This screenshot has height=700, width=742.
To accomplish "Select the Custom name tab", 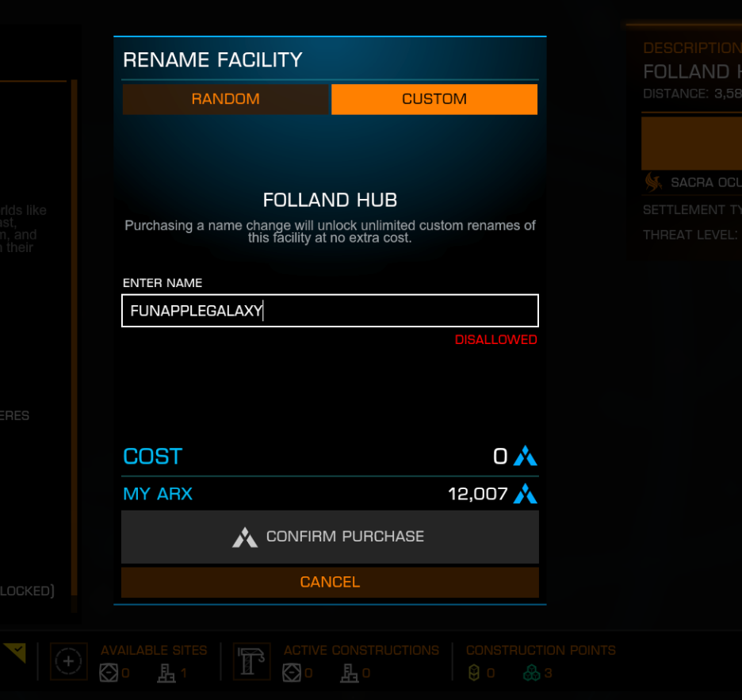I will (x=434, y=99).
